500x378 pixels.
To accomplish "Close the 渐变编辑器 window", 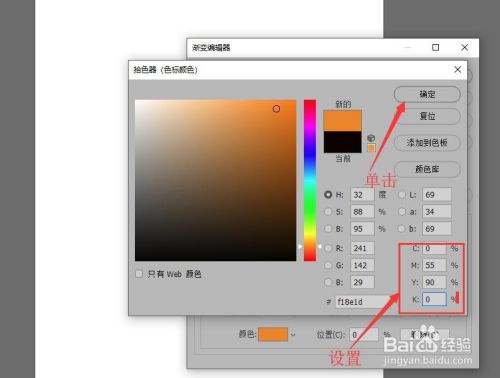I will click(x=465, y=47).
